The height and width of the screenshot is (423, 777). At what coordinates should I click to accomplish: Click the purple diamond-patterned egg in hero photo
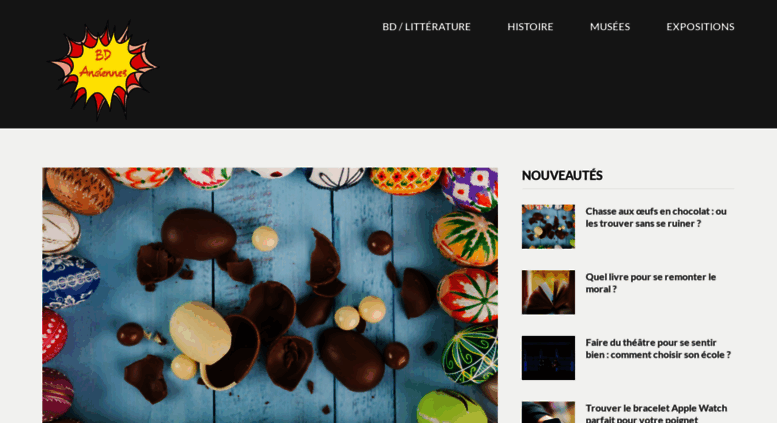coord(470,188)
